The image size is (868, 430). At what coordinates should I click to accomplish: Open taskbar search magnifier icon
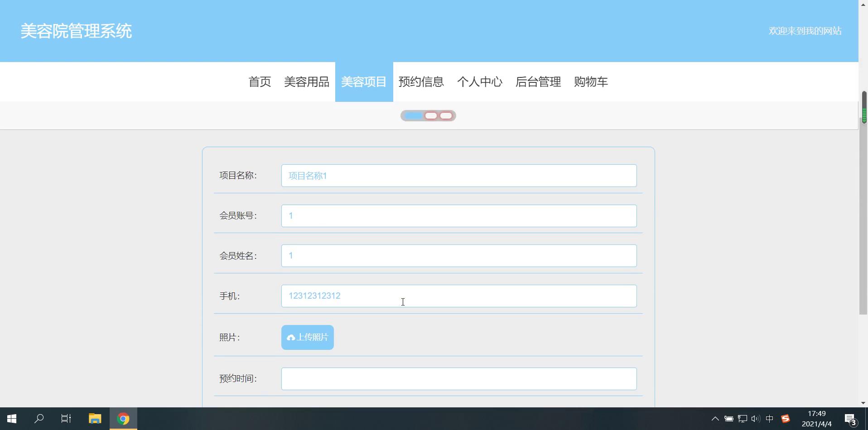coord(39,419)
